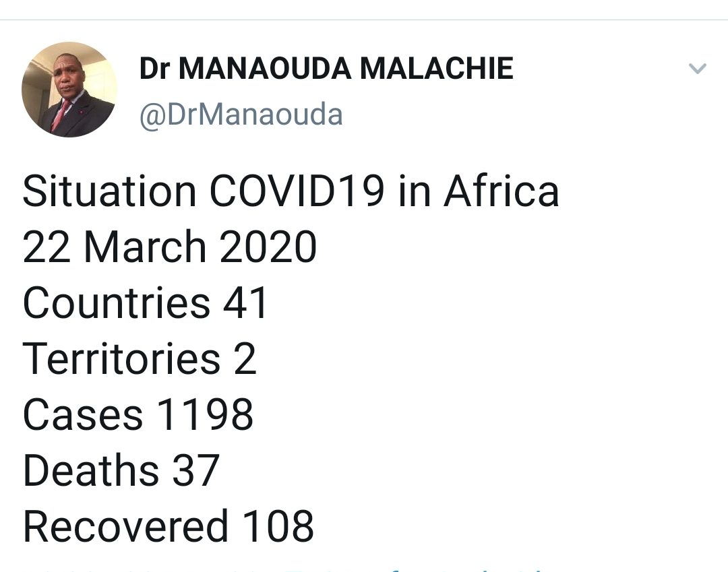Open the @DrManaouda handle link
728x572 pixels.
coord(241,115)
